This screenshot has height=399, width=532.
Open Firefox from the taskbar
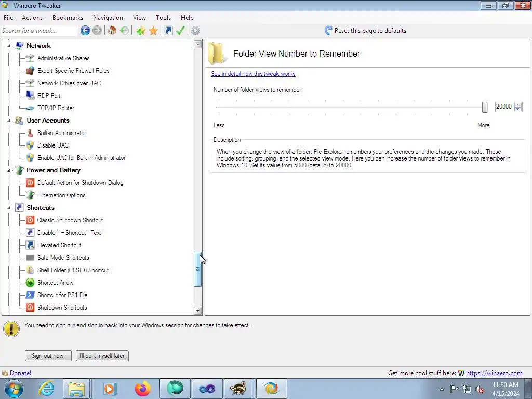(x=142, y=389)
